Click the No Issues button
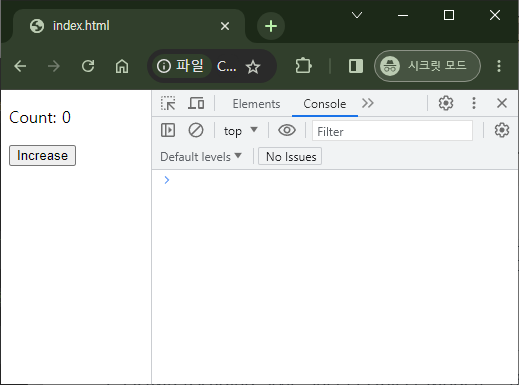 290,156
